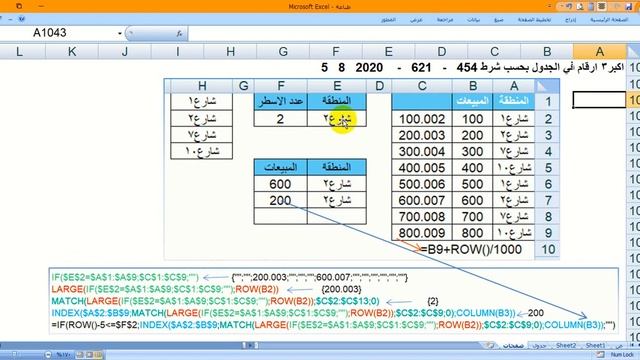Open the عرض (View) ribbon tab
Image resolution: width=640 pixels, height=360 pixels.
[x=416, y=20]
